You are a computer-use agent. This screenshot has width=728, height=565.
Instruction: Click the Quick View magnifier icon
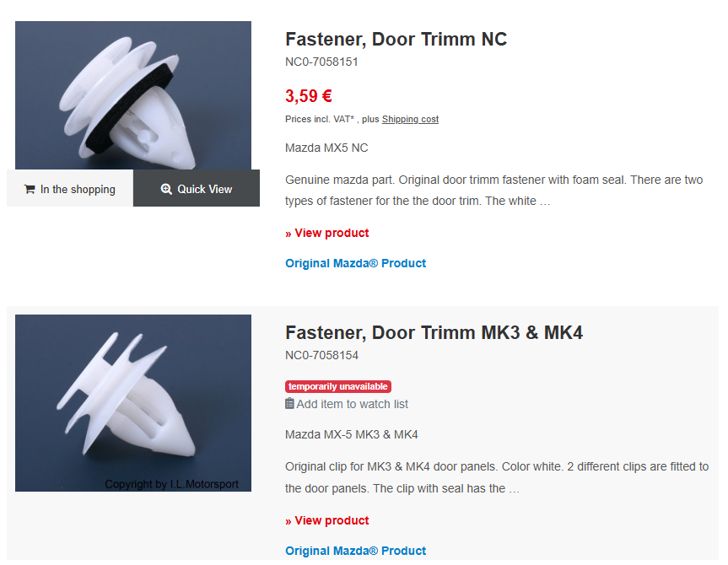pyautogui.click(x=166, y=190)
